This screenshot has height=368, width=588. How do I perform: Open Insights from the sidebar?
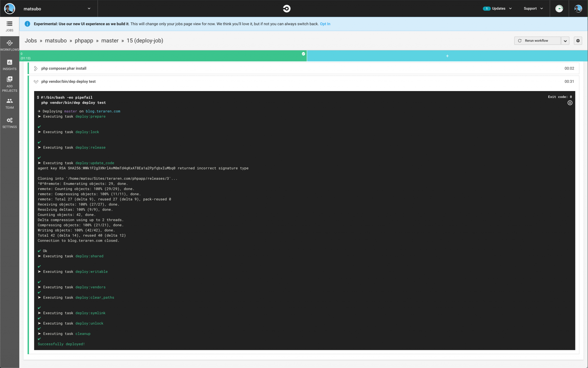pyautogui.click(x=9, y=64)
